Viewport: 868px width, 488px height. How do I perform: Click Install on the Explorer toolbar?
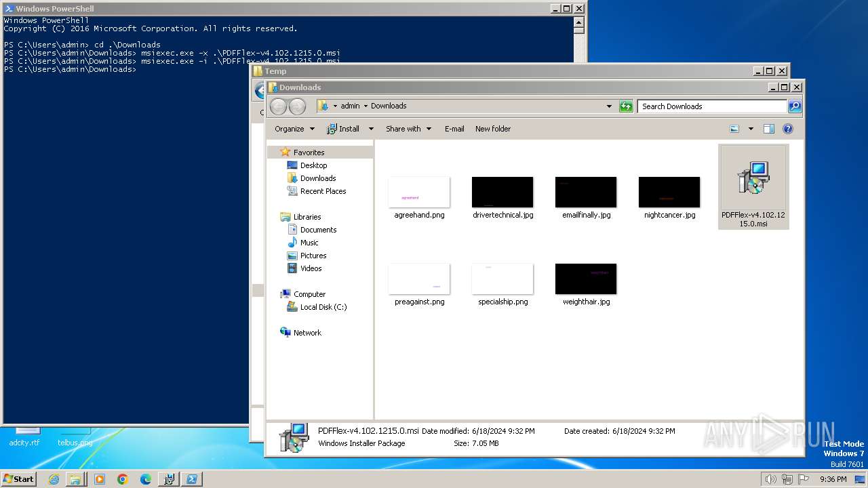[344, 129]
